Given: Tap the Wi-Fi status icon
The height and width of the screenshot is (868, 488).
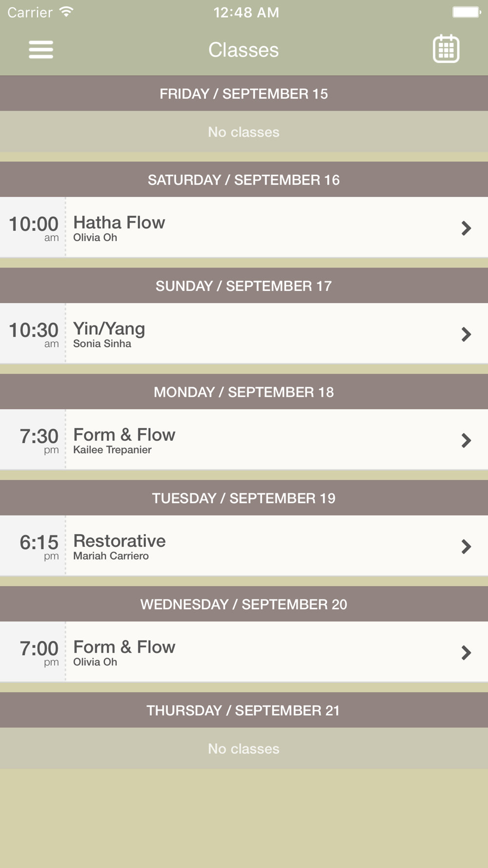Looking at the screenshot, I should coord(66,12).
